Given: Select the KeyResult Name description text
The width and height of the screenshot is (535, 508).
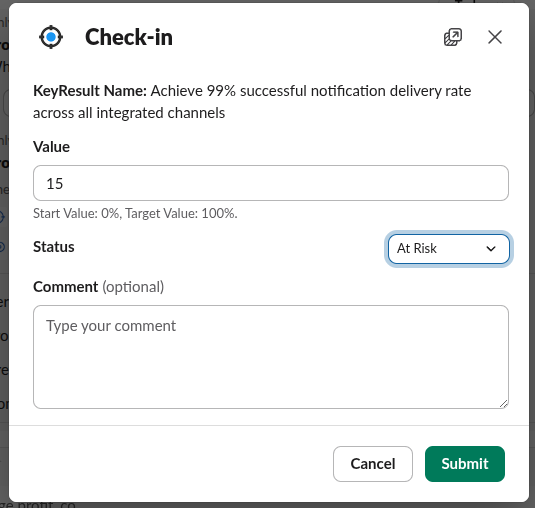Looking at the screenshot, I should click(252, 102).
